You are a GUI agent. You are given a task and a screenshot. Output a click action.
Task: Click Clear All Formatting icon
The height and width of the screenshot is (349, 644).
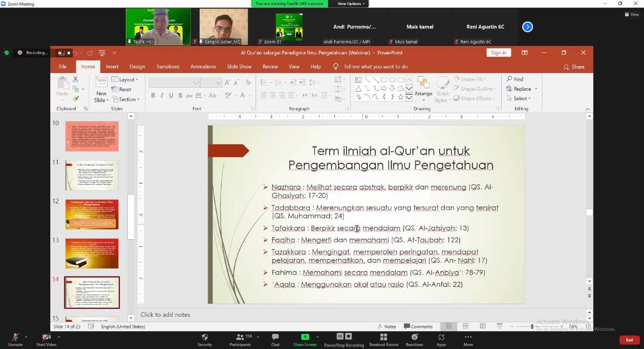(248, 83)
